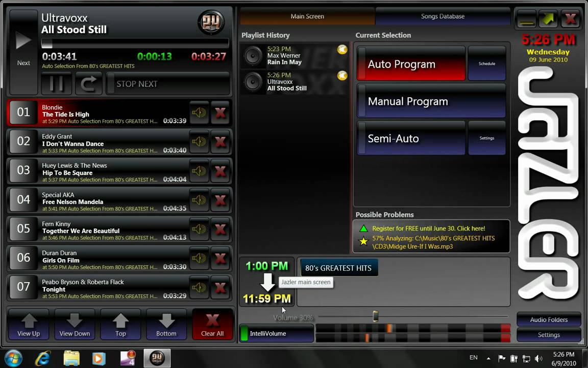Image resolution: width=588 pixels, height=368 pixels.
Task: Delete Free Nelson Mandela queue entry
Action: (x=220, y=200)
